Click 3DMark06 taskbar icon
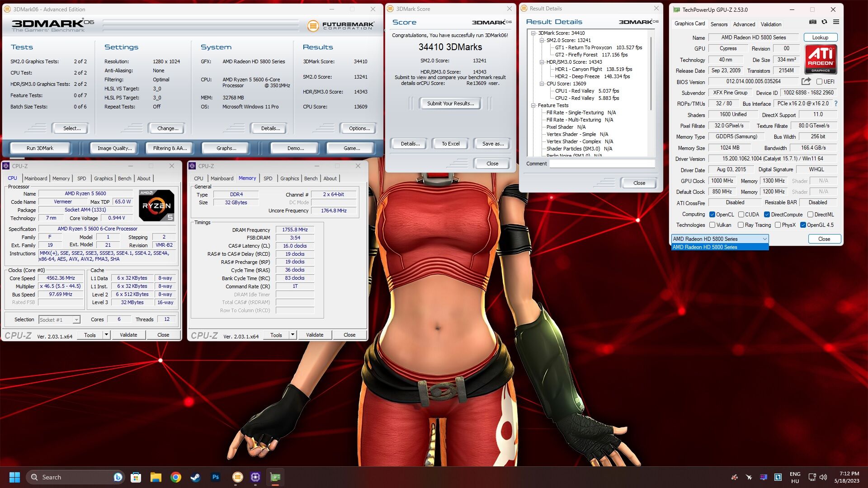 (237, 477)
